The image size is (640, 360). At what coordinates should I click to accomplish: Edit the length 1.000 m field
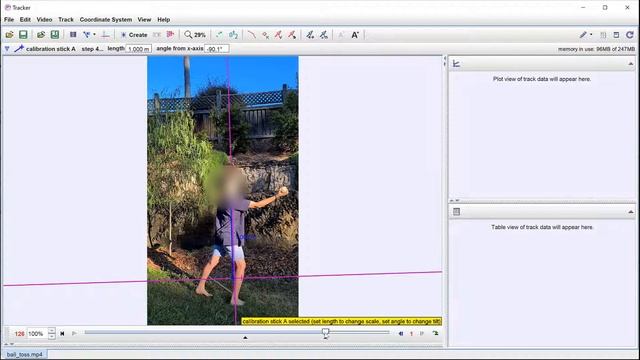[139, 49]
